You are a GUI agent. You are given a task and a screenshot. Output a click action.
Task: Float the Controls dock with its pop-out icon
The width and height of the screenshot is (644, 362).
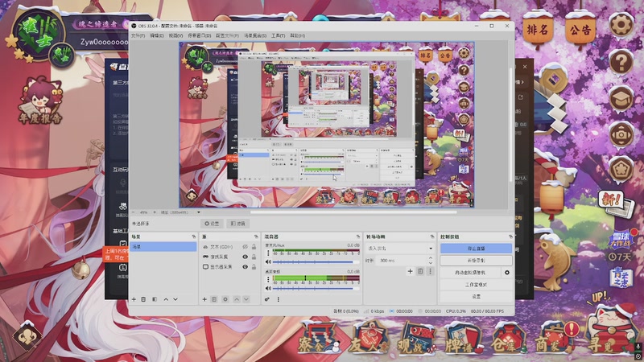pyautogui.click(x=510, y=237)
